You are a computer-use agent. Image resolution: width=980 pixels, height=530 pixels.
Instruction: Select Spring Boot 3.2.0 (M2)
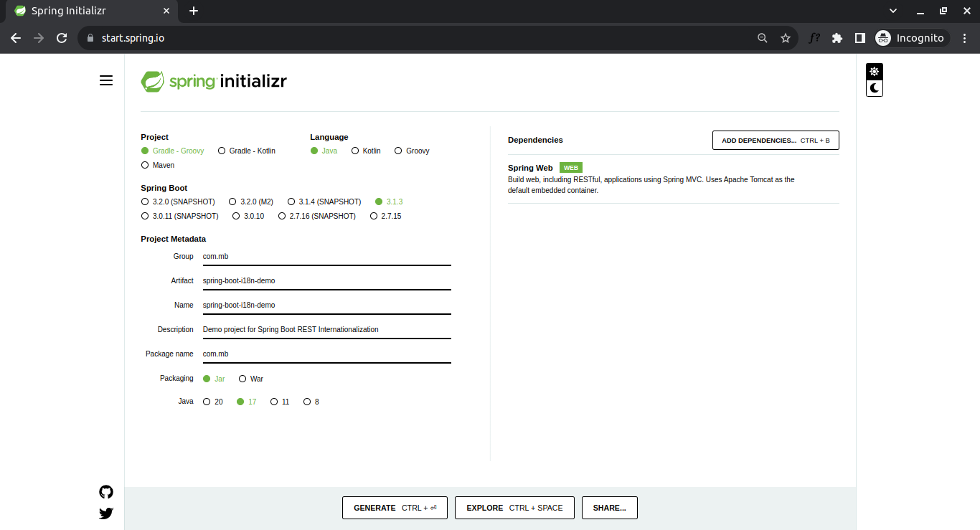(250, 202)
